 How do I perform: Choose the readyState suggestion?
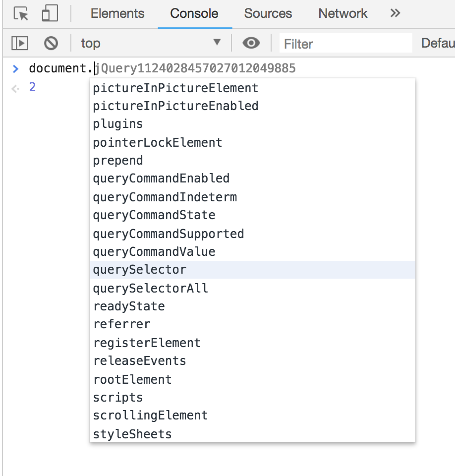(253, 306)
